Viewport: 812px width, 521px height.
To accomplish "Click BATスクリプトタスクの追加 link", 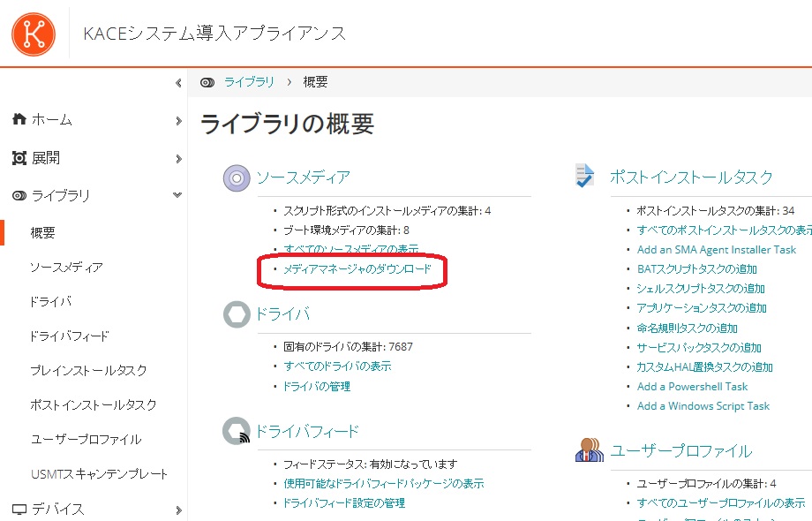I will pos(697,269).
